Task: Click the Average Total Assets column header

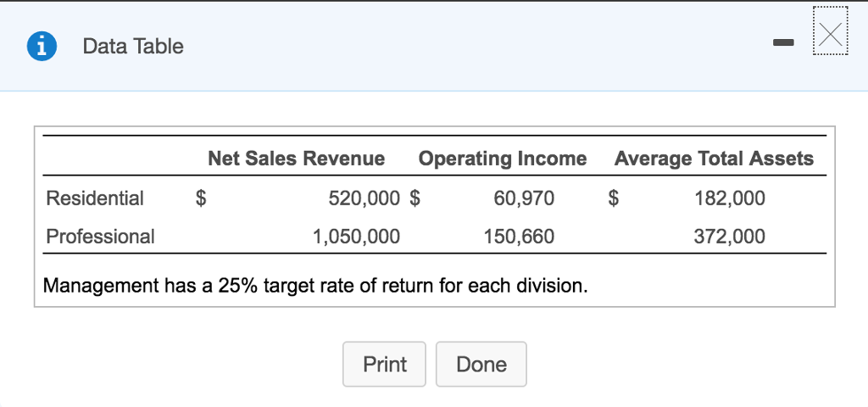Action: pos(714,159)
